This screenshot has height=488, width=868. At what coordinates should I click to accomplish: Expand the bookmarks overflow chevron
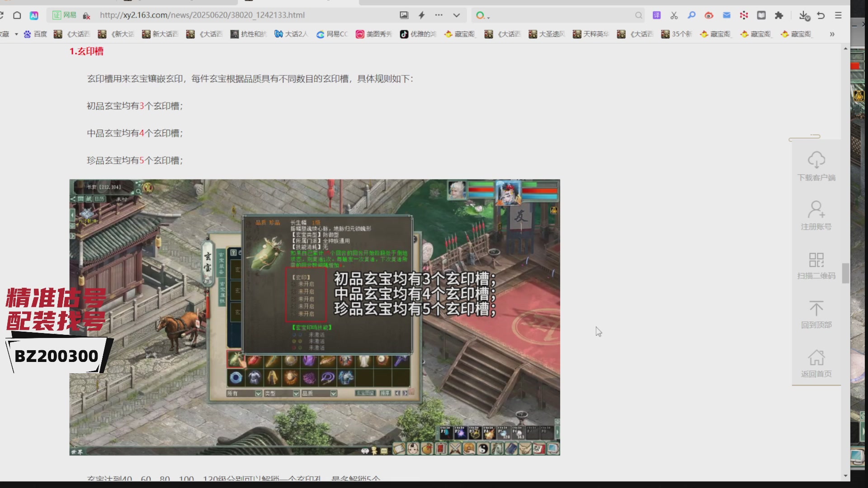coord(832,34)
